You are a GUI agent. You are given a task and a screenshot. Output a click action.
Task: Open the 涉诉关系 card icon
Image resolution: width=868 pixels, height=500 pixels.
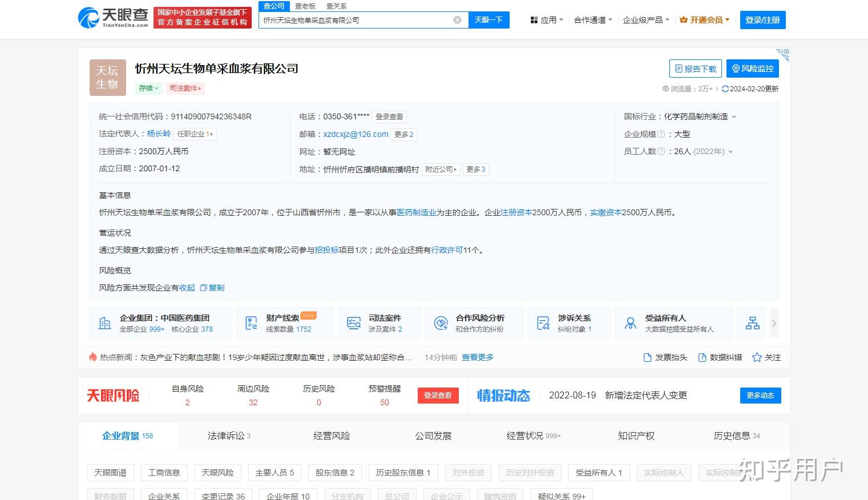point(543,323)
